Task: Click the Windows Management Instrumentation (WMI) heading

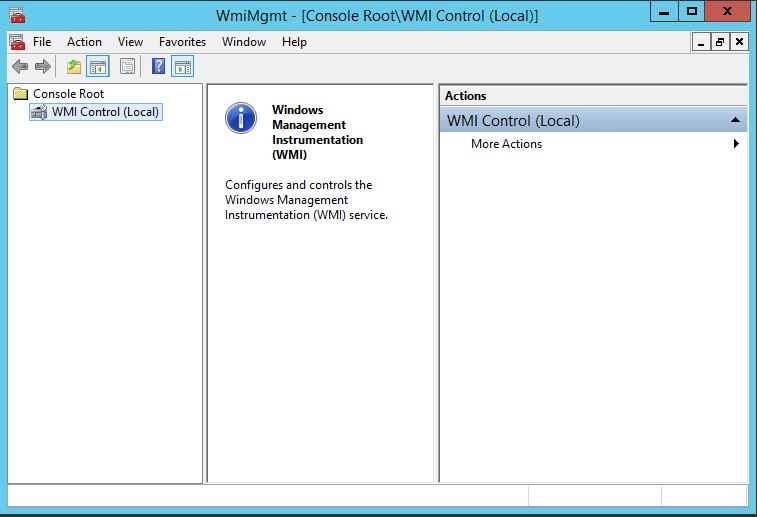Action: pyautogui.click(x=317, y=132)
